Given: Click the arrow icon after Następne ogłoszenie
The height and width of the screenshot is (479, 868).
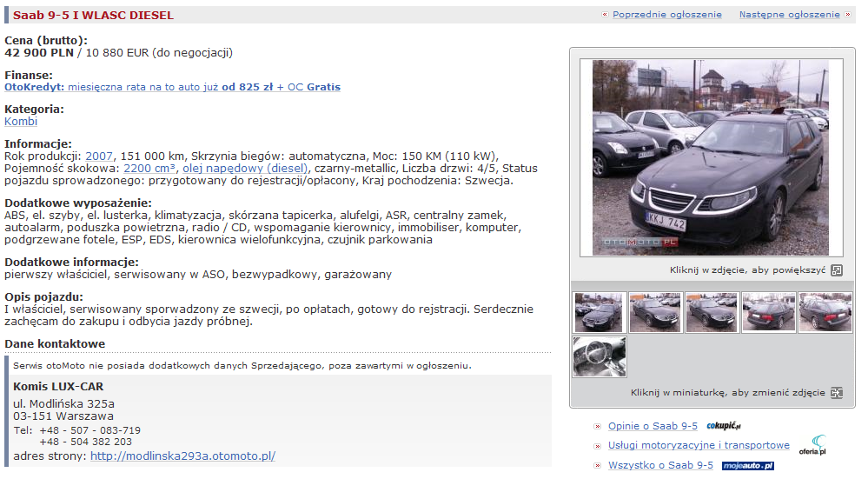Looking at the screenshot, I should pos(847,15).
